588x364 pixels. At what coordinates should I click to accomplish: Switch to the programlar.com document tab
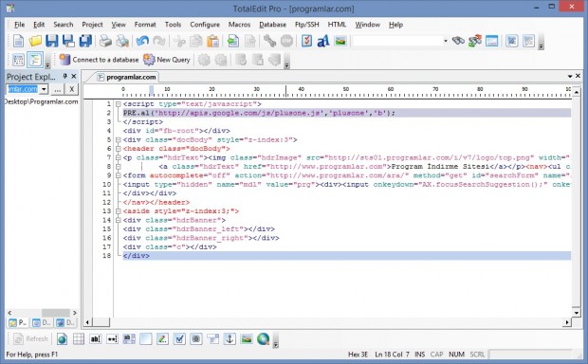126,77
